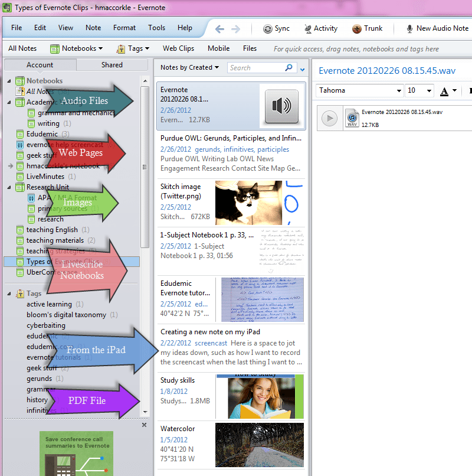The image size is (472, 476).
Task: Switch to the Shared tab
Action: 112,65
